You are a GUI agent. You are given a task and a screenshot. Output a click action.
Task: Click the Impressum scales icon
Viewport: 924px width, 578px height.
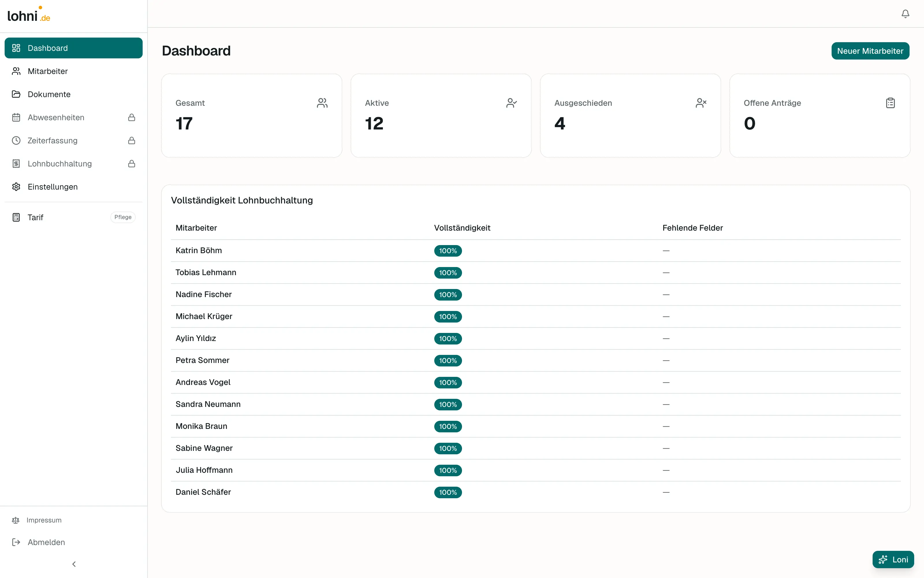16,520
